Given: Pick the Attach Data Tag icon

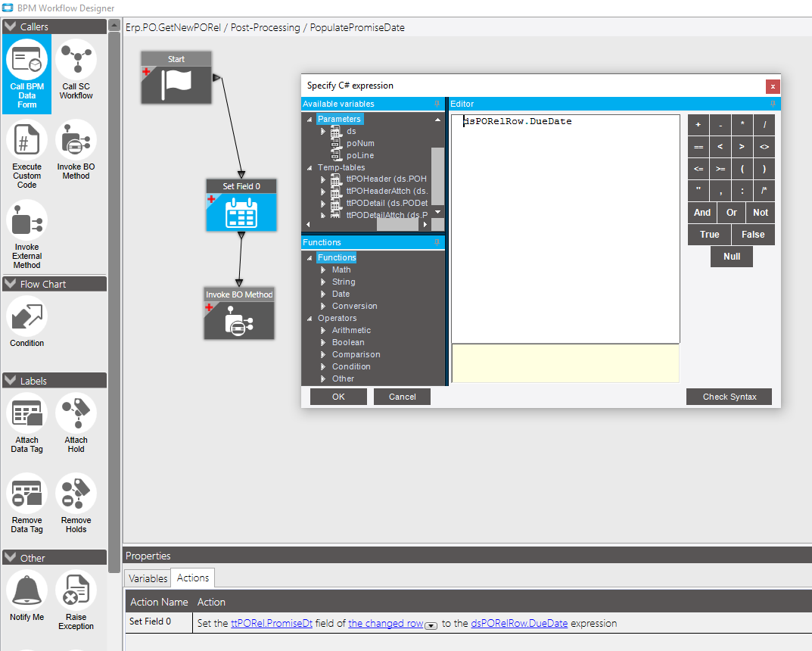Looking at the screenshot, I should [x=26, y=415].
